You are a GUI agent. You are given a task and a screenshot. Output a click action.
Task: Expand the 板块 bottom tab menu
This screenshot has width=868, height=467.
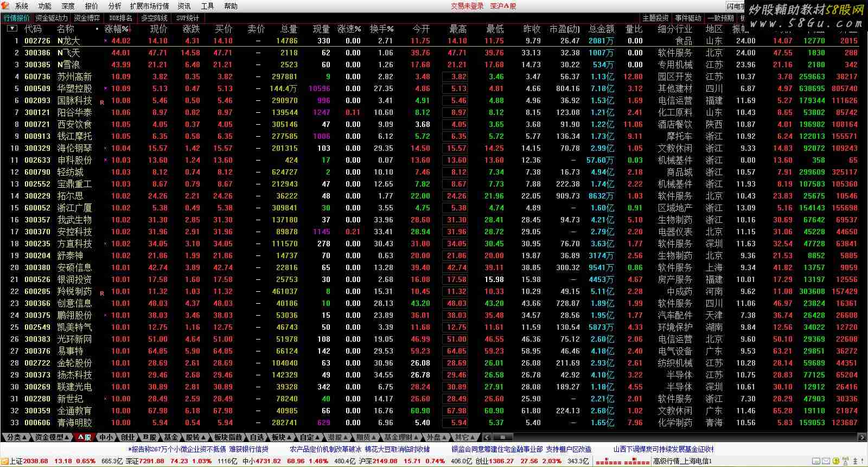pos(282,437)
